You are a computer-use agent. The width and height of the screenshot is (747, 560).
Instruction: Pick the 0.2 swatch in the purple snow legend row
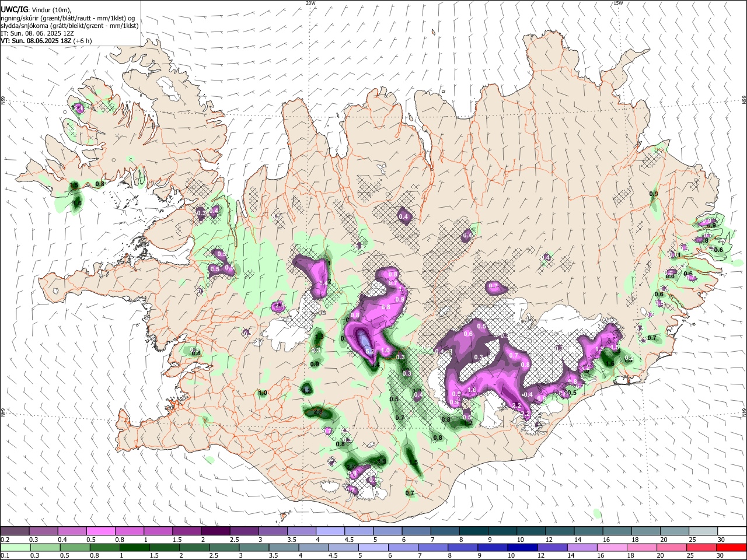(x=15, y=531)
